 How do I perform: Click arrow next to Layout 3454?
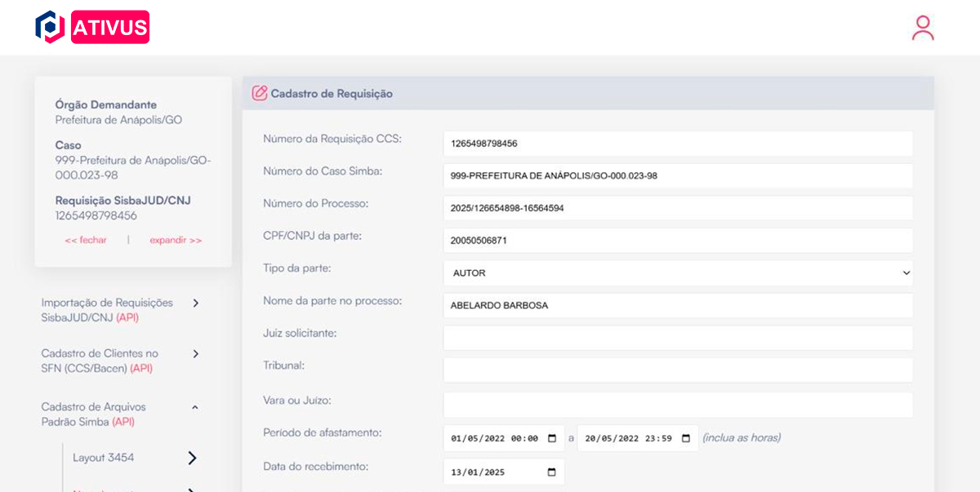192,458
